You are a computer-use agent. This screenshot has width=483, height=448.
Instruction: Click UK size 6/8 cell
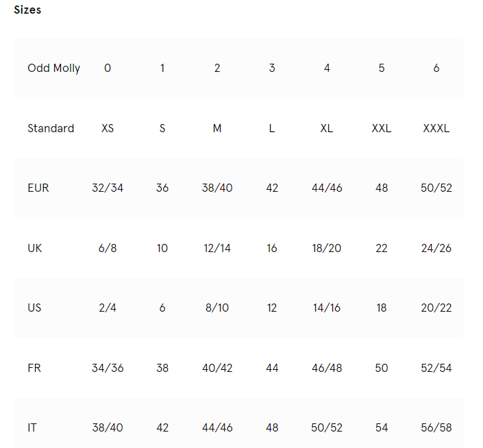(108, 248)
